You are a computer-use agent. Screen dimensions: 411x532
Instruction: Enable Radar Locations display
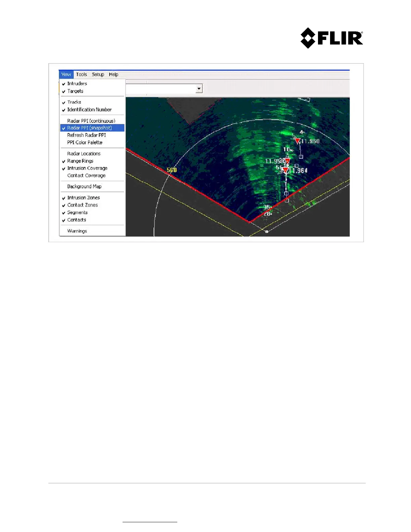(92, 153)
